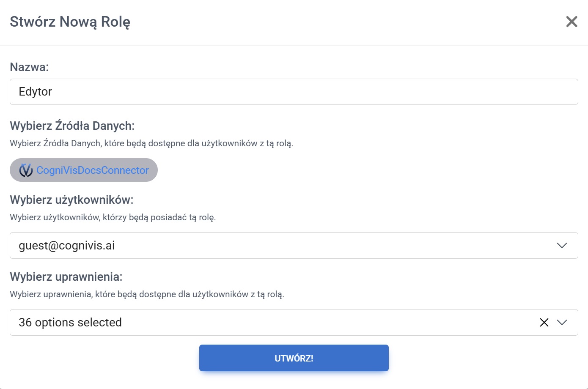Clear all selected permissions with X icon

tap(544, 323)
